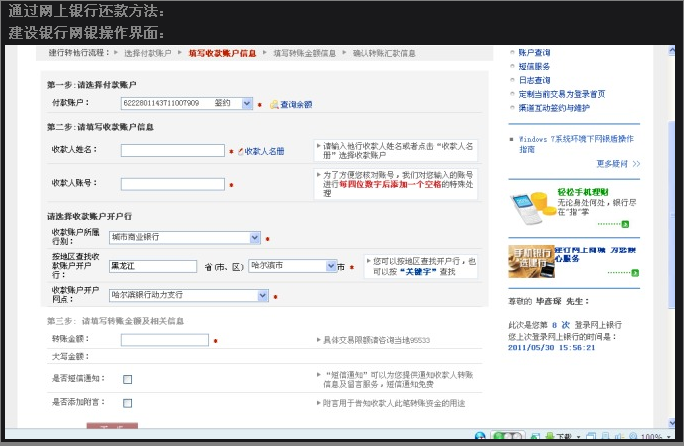The width and height of the screenshot is (684, 446).
Task: Click the 查询余额 balance inquiry icon
Action: tap(274, 104)
